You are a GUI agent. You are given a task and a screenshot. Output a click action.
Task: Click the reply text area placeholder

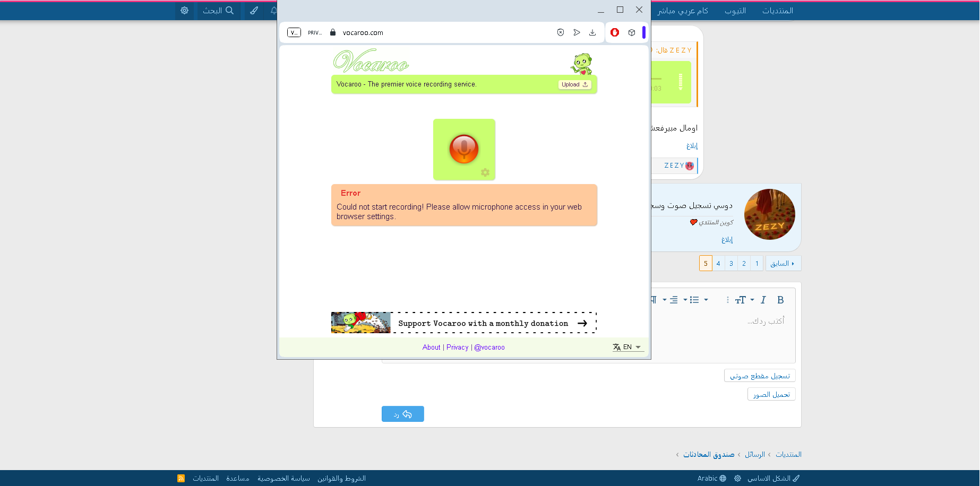pyautogui.click(x=766, y=321)
